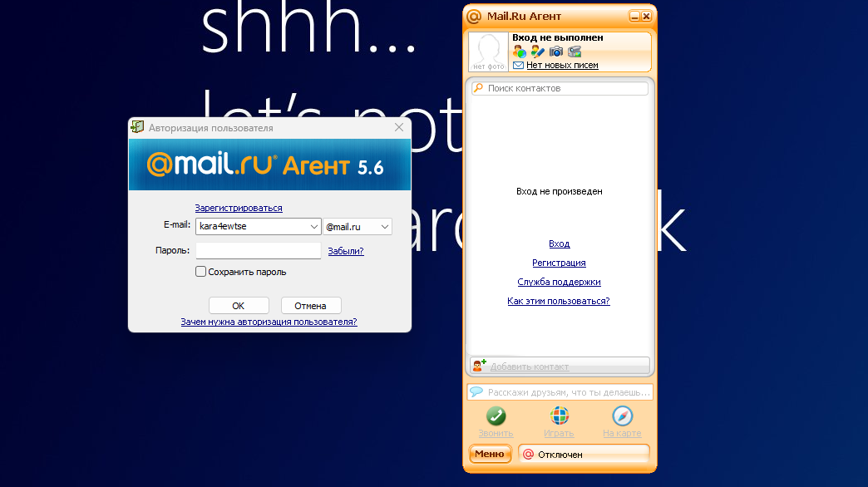Viewport: 868px width, 487px height.
Task: Click the 'Играть' text label
Action: (559, 433)
